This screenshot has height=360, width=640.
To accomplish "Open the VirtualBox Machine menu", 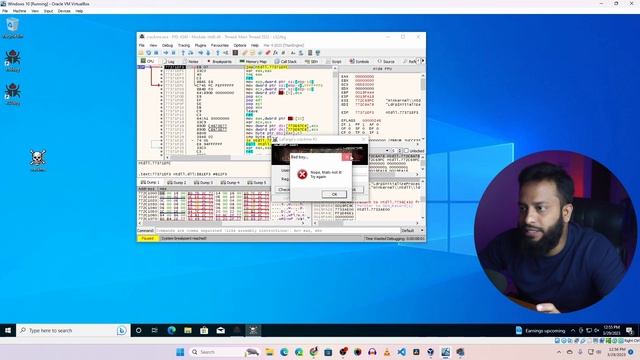I will (x=19, y=11).
